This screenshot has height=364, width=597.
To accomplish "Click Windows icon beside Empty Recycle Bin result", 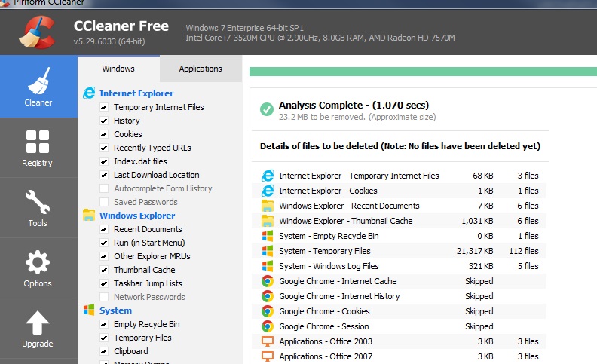I will pos(268,236).
